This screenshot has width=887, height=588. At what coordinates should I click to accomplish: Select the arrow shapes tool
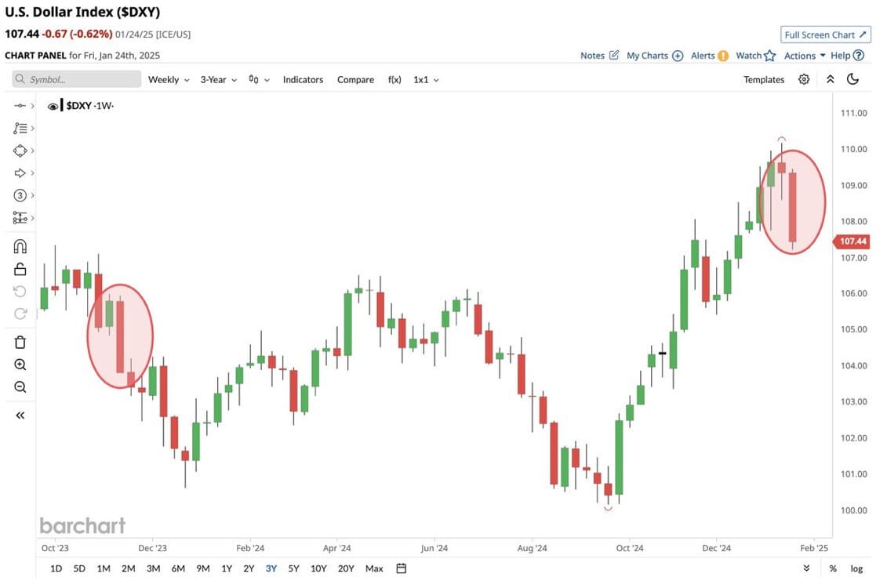pos(20,173)
